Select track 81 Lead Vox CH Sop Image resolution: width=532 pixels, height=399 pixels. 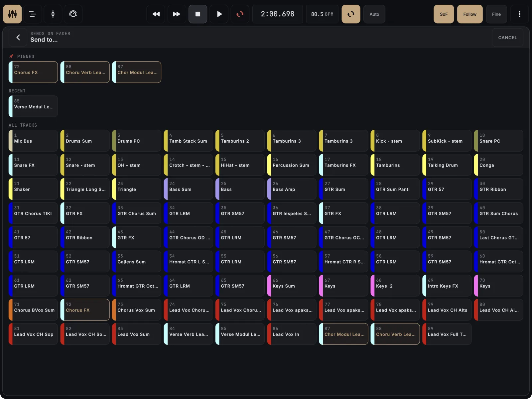click(33, 334)
